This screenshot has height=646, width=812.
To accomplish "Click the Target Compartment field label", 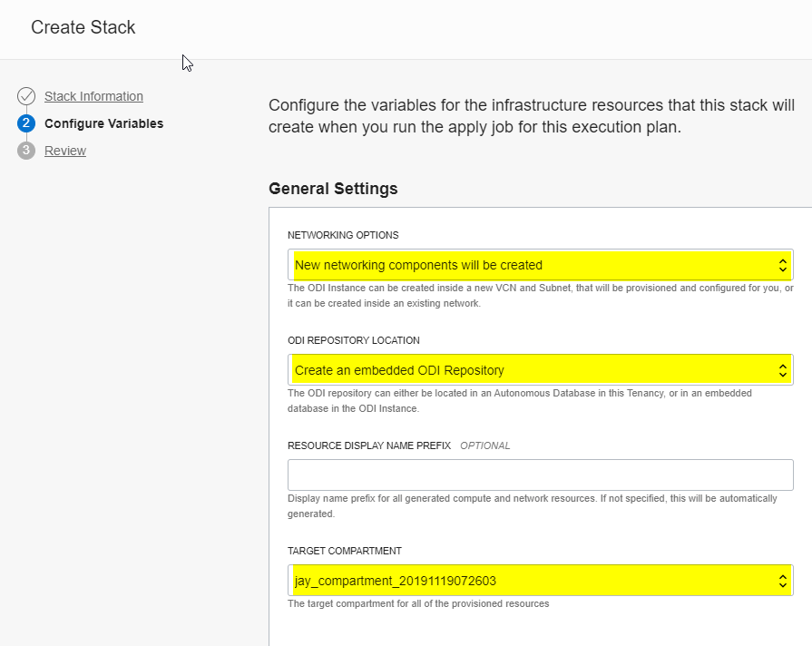I will (x=345, y=551).
